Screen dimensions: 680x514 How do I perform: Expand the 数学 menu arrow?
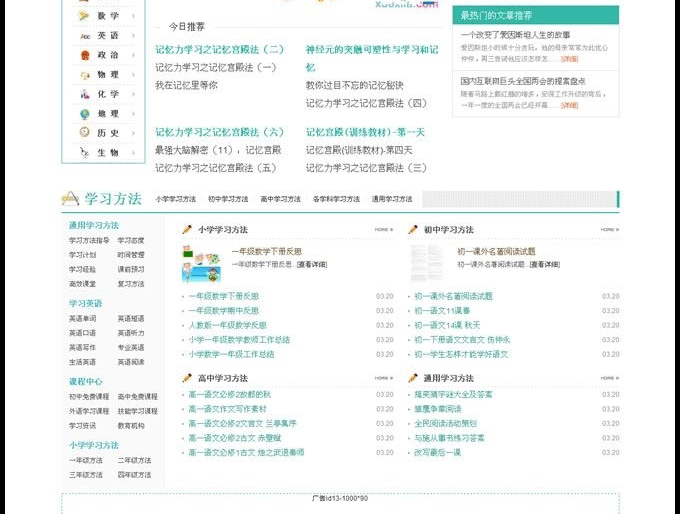coord(133,16)
